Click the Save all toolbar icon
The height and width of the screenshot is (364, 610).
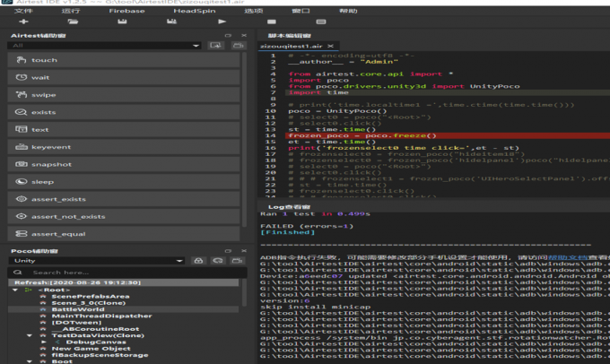(171, 22)
